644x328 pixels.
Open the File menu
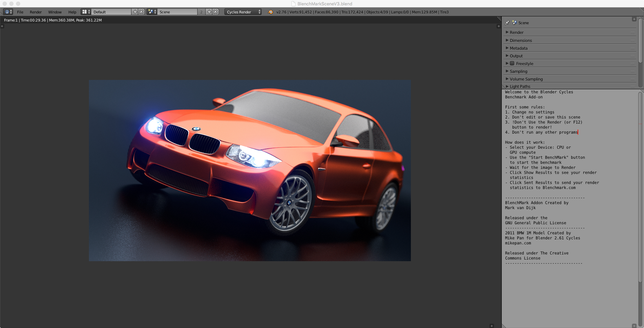(20, 12)
